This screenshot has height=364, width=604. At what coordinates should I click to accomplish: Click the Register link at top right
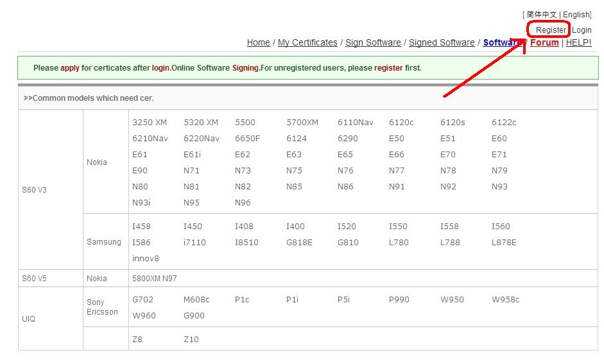tap(551, 30)
